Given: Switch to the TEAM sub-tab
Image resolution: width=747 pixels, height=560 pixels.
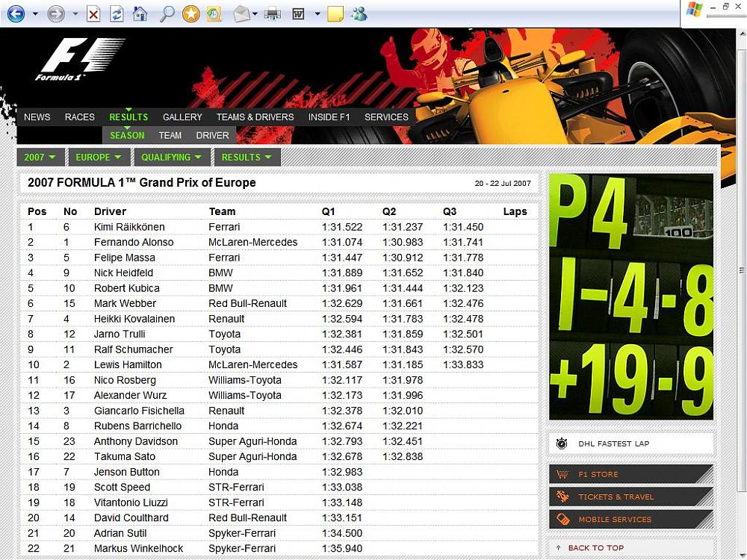Looking at the screenshot, I should tap(170, 136).
